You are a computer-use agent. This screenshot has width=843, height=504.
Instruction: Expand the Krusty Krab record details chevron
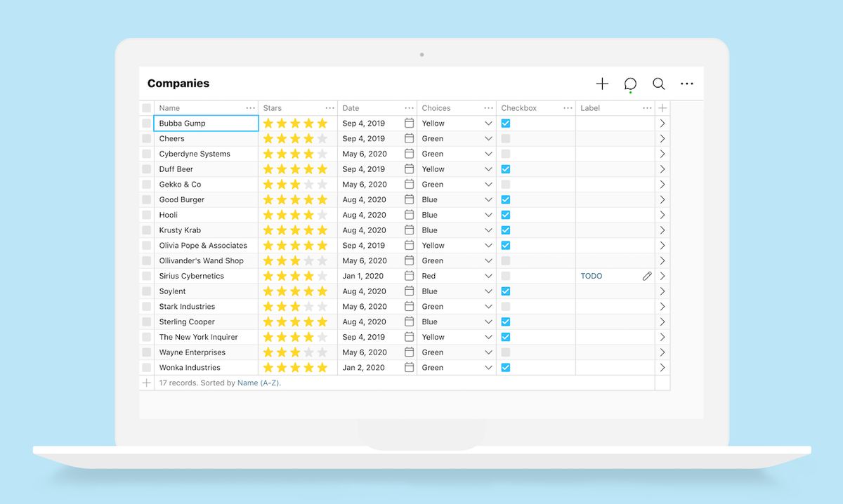coord(661,230)
